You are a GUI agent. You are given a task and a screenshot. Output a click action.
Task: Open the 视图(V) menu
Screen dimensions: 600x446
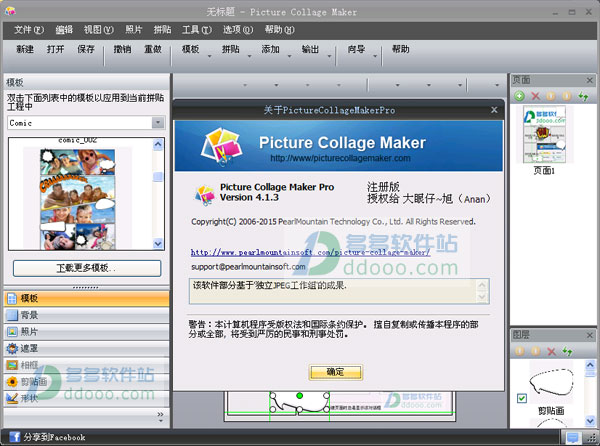pyautogui.click(x=98, y=30)
